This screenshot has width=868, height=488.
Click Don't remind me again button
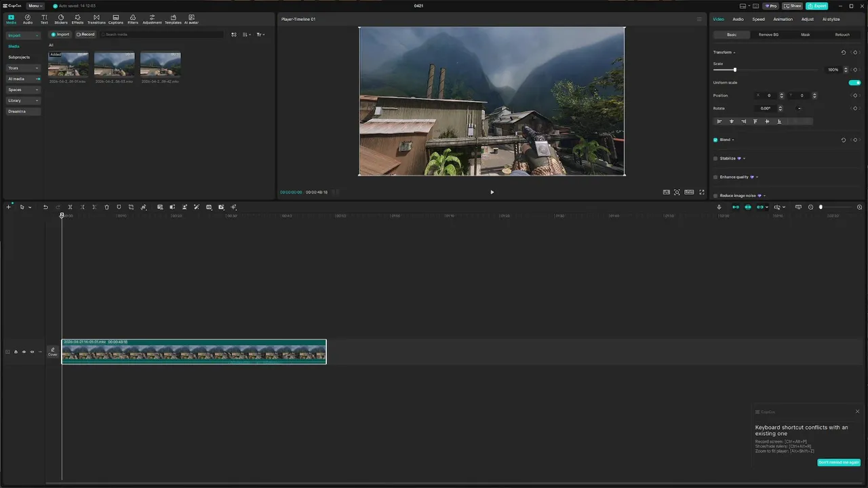[x=839, y=462]
